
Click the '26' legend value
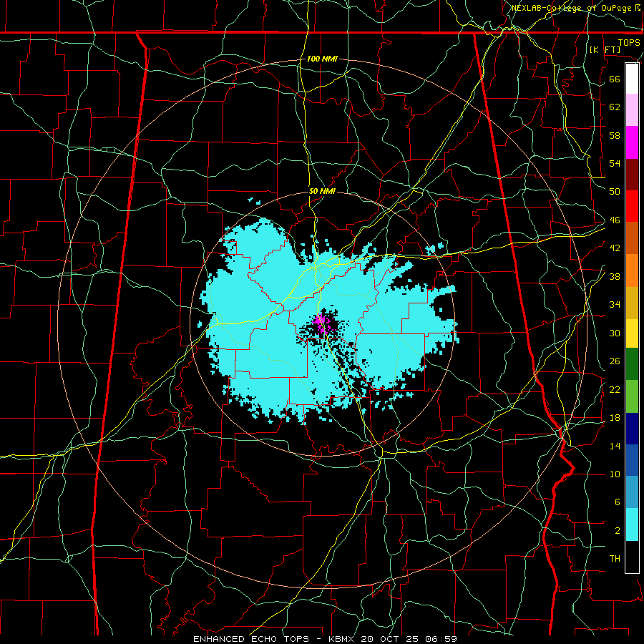tap(615, 361)
